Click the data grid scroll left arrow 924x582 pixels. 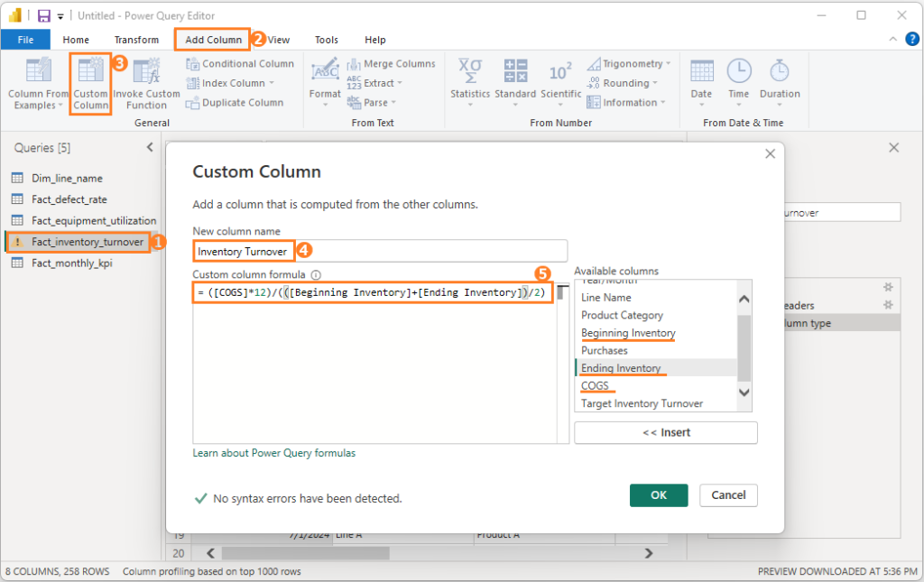210,553
